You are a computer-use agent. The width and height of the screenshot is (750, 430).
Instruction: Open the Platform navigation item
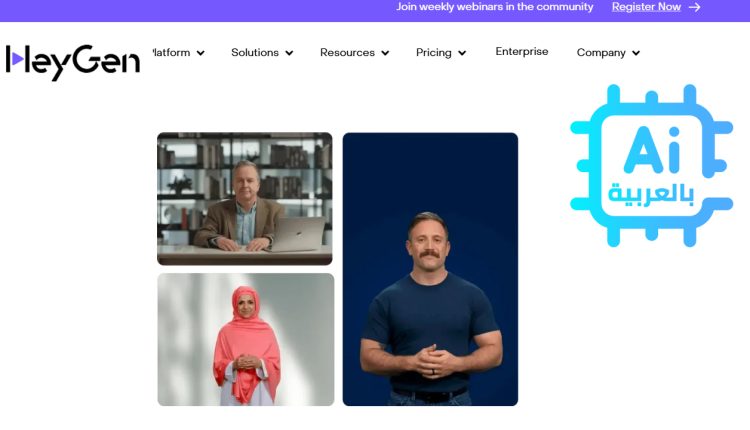click(171, 53)
